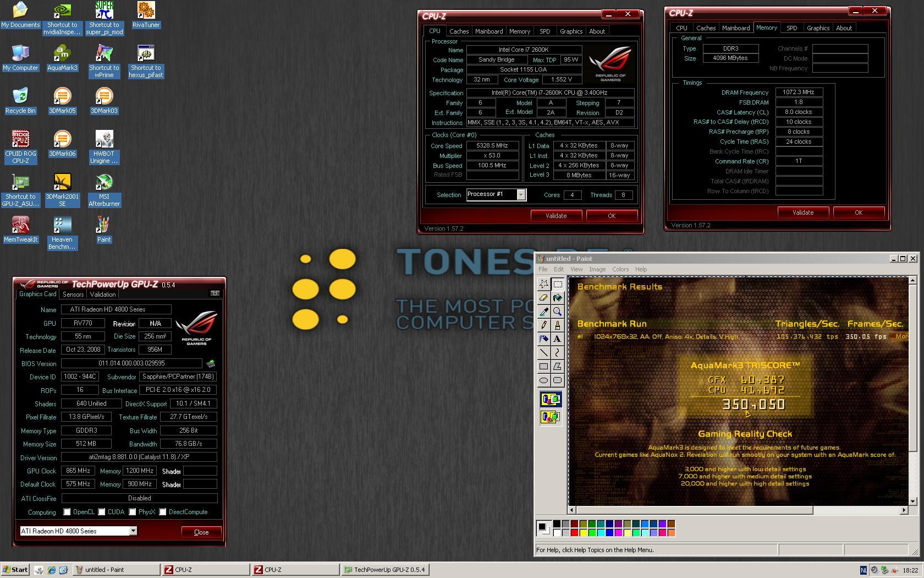The height and width of the screenshot is (578, 924).
Task: Launch the MSI Afterburner desktop icon
Action: [104, 190]
